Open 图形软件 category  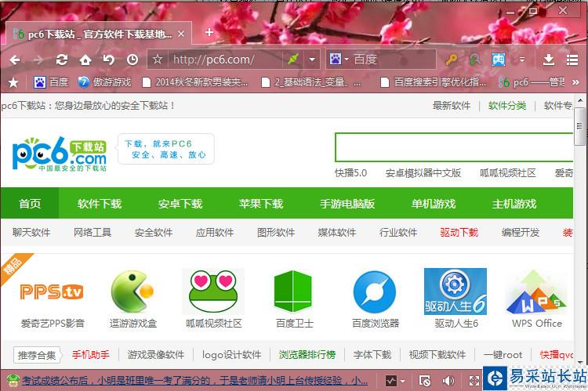pyautogui.click(x=276, y=233)
